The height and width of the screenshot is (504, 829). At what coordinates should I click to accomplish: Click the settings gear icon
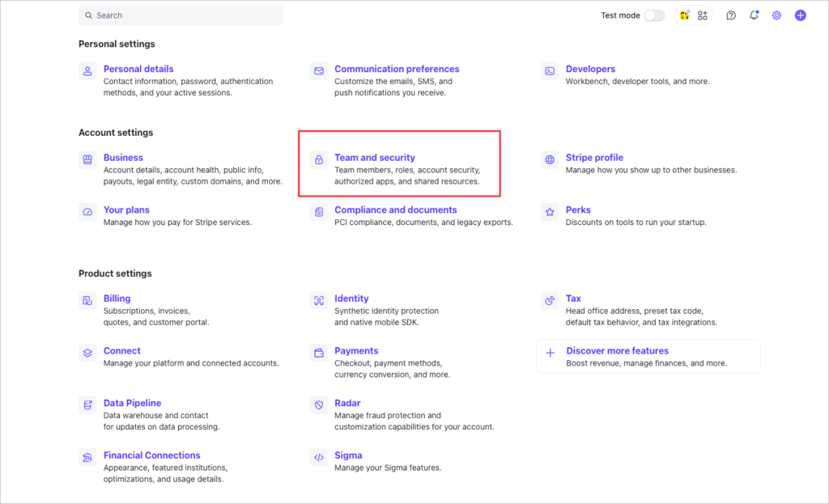pos(776,15)
